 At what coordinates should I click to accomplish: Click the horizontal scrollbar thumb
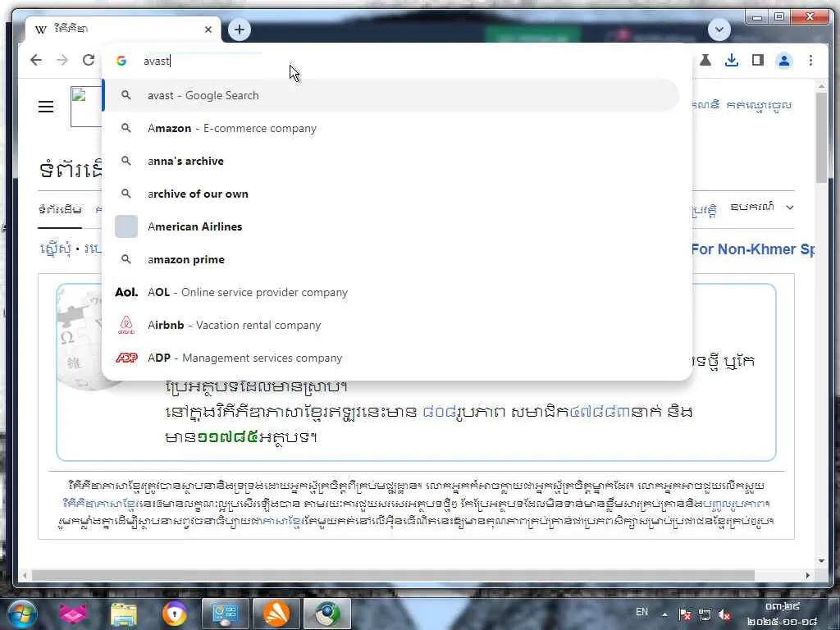(x=393, y=575)
